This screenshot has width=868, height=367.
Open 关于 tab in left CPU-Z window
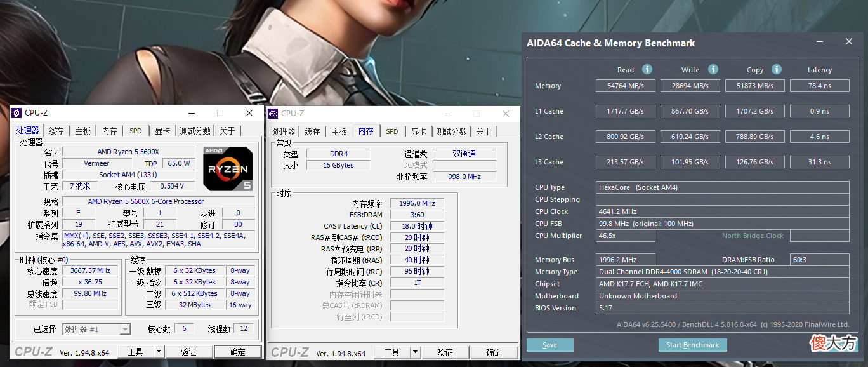227,131
